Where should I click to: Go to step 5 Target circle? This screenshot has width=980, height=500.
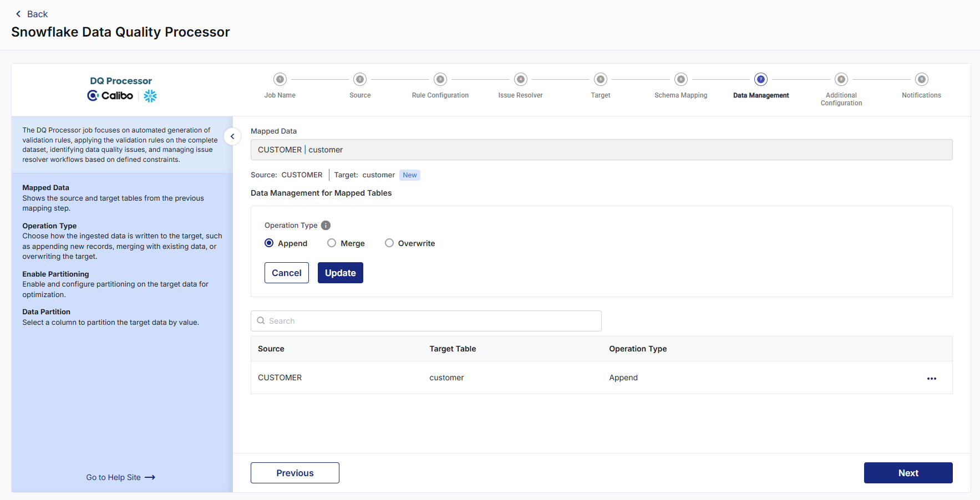pos(601,79)
